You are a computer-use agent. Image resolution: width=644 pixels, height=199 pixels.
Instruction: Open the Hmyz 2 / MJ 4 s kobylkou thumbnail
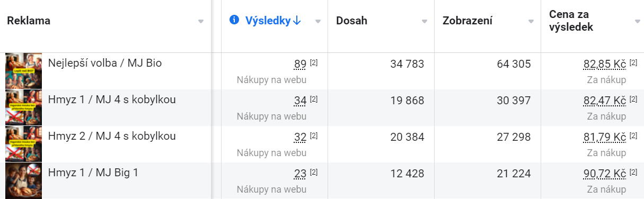[24, 144]
